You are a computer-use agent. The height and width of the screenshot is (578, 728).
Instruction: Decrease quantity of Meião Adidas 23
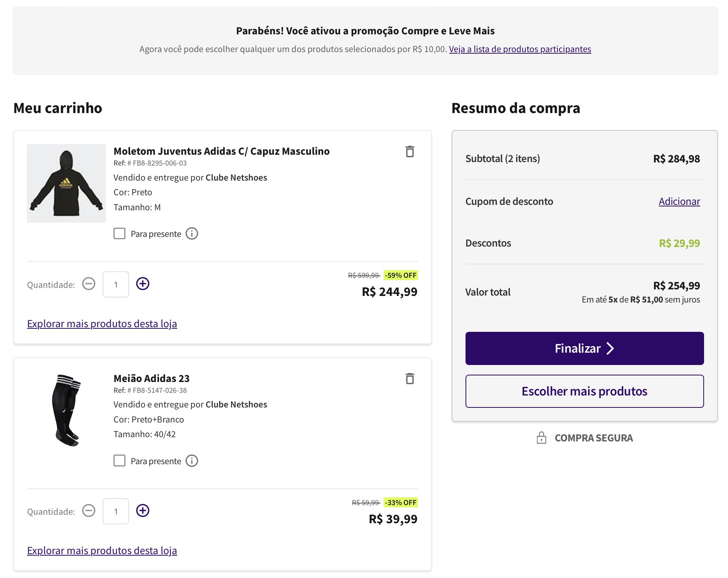click(89, 511)
